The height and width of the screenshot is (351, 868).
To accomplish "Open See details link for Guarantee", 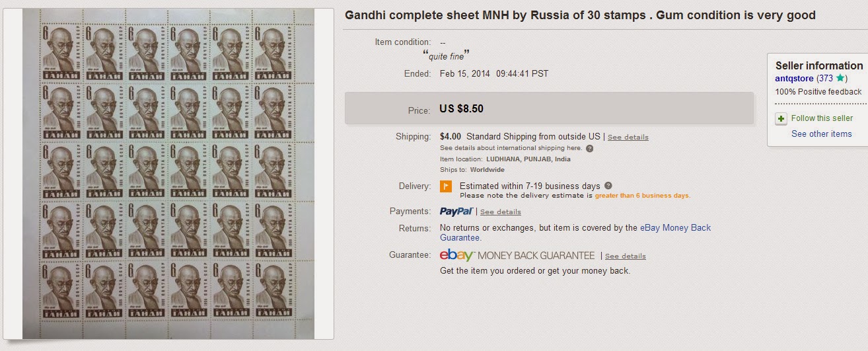I will point(625,256).
